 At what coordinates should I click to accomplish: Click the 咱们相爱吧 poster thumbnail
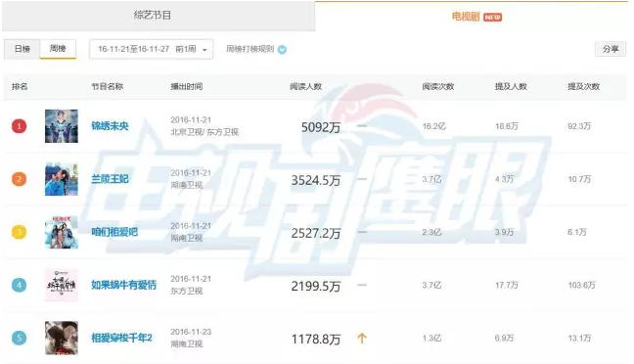coord(62,232)
